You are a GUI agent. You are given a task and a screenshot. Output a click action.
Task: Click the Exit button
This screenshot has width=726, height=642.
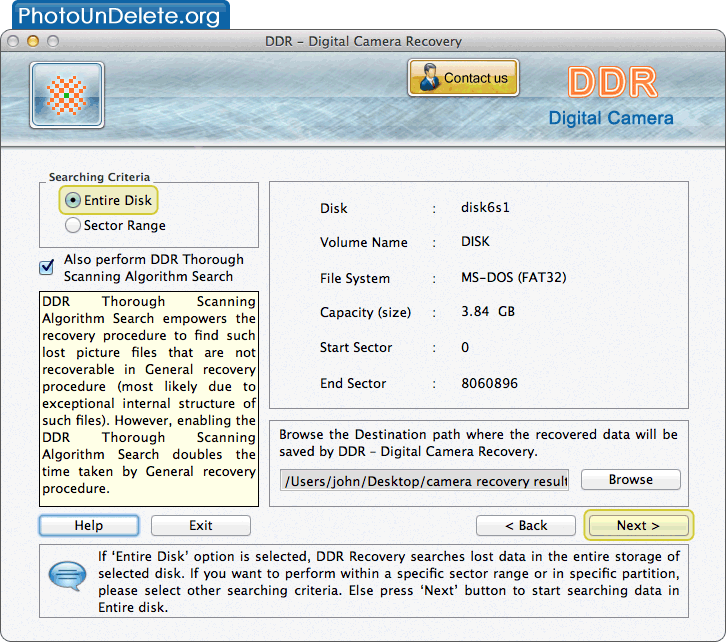click(200, 526)
